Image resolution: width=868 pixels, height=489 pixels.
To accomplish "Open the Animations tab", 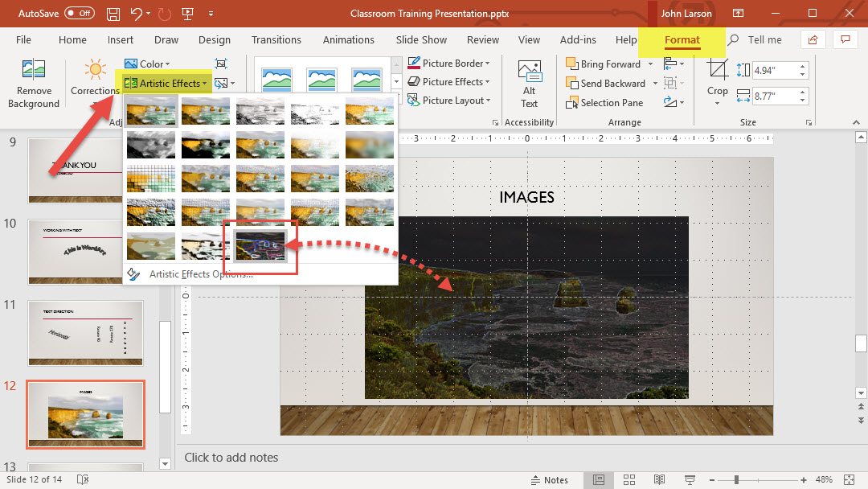I will [349, 39].
